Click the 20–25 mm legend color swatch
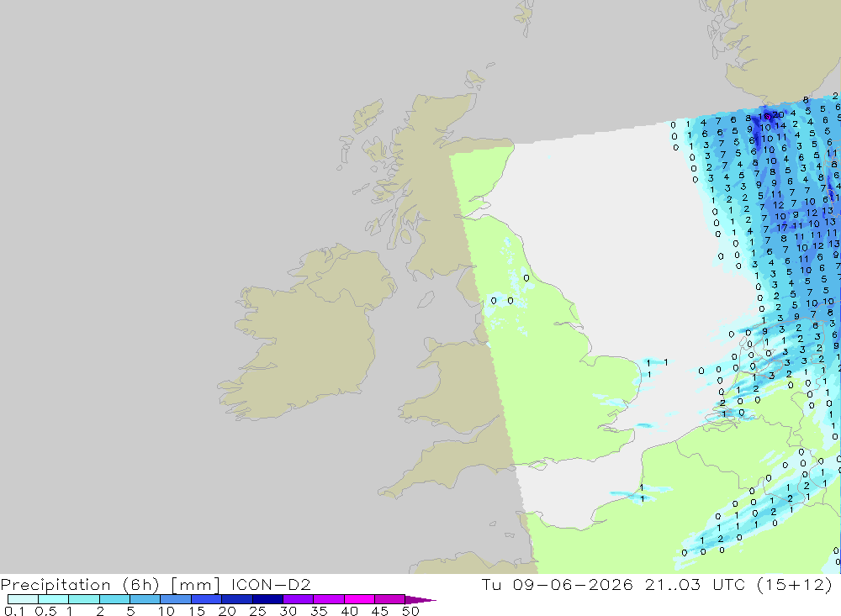 click(237, 599)
